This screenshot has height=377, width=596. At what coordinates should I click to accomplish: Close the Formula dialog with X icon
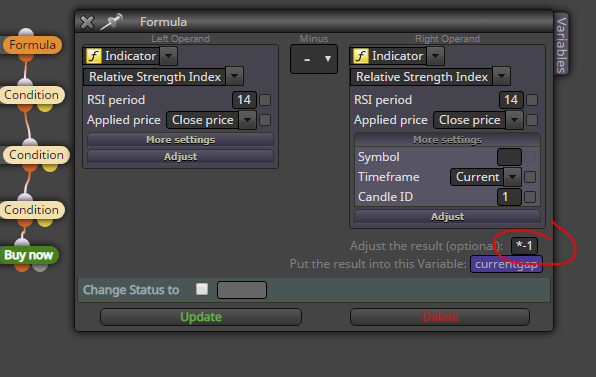pos(87,22)
